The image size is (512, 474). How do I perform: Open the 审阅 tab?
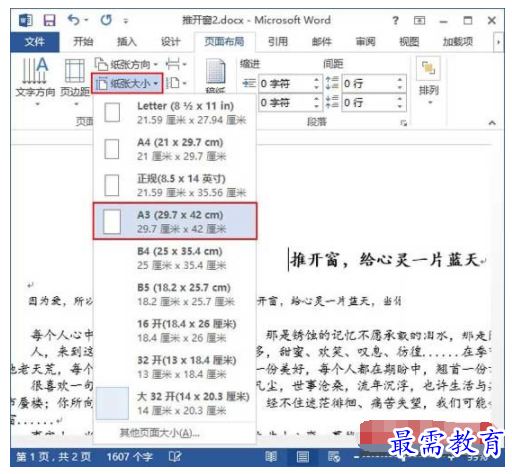click(x=365, y=42)
